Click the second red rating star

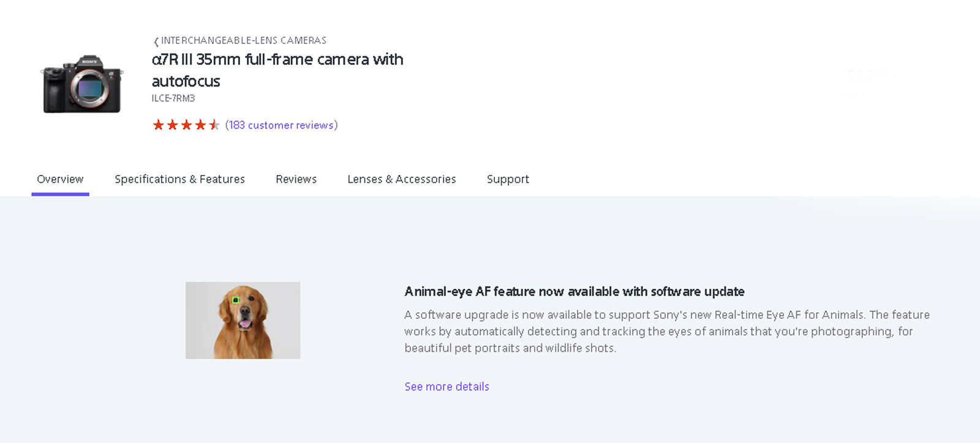(x=173, y=125)
